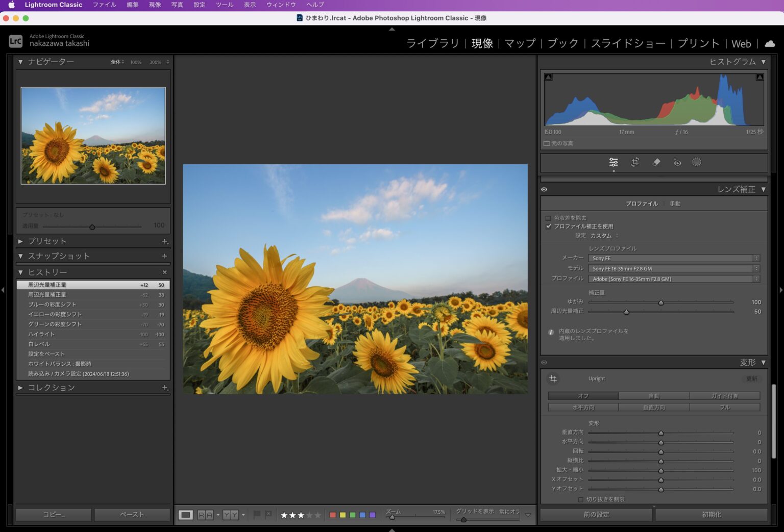Open the 写真 menu in menu bar
784x532 pixels.
tap(177, 5)
